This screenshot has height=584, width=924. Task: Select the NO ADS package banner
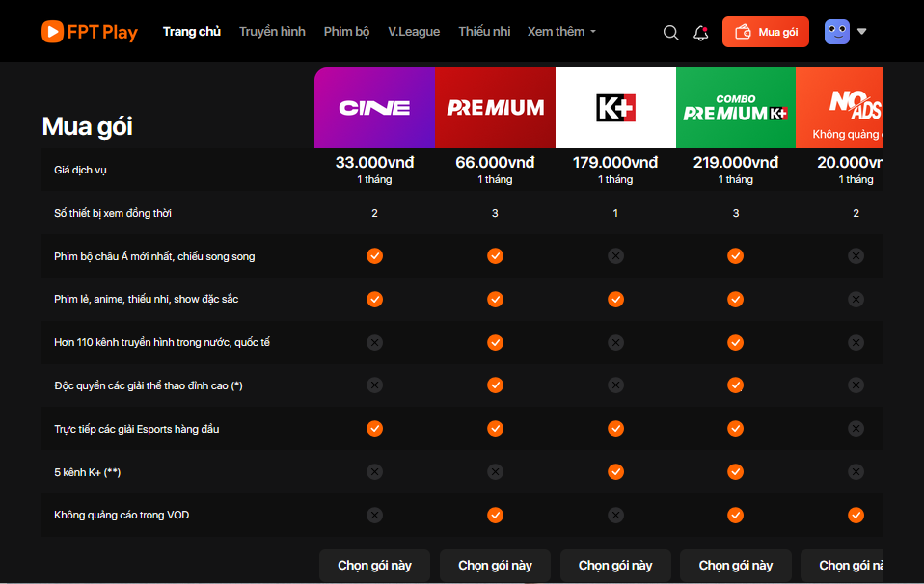(x=840, y=108)
